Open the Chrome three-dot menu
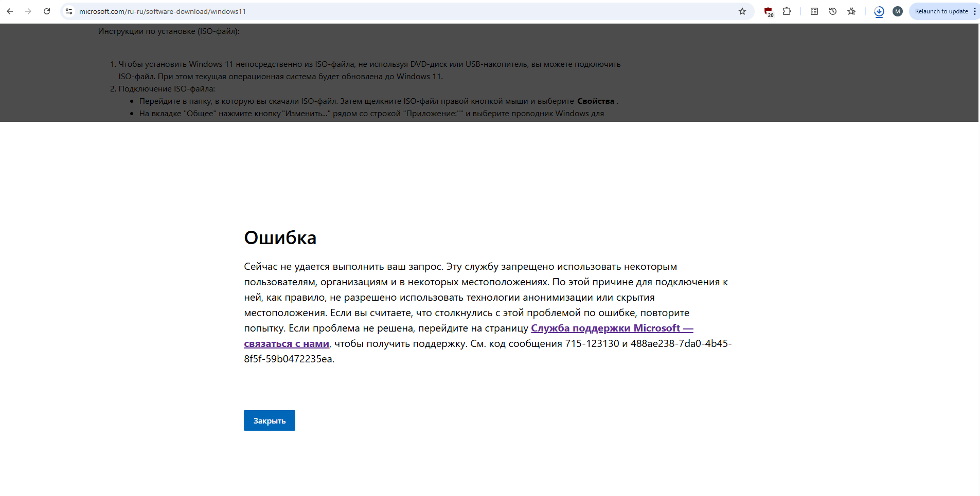 click(975, 11)
